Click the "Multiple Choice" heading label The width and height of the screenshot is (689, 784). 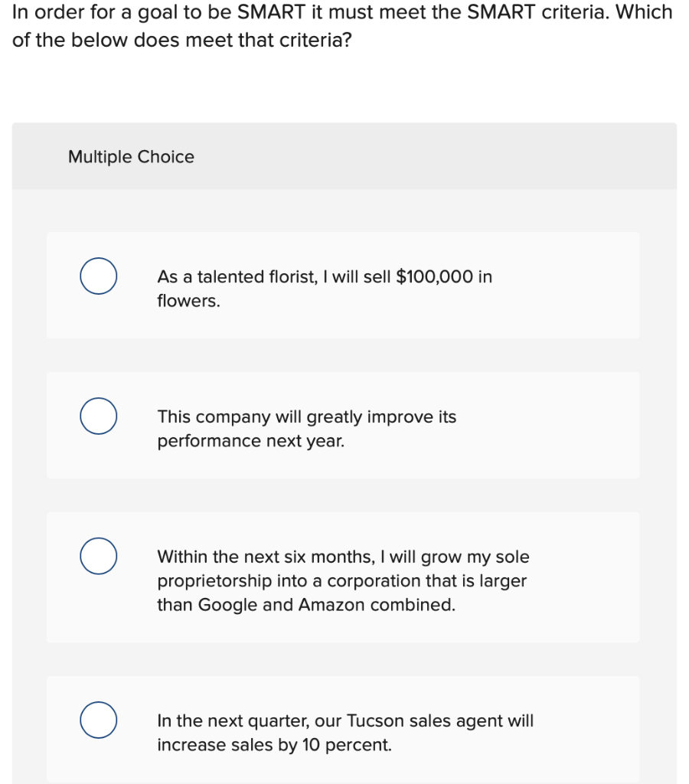pos(131,157)
